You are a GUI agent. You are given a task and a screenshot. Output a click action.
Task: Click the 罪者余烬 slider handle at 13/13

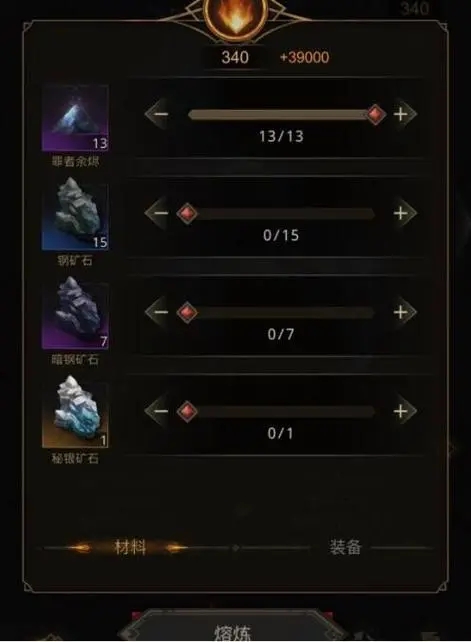[x=376, y=114]
